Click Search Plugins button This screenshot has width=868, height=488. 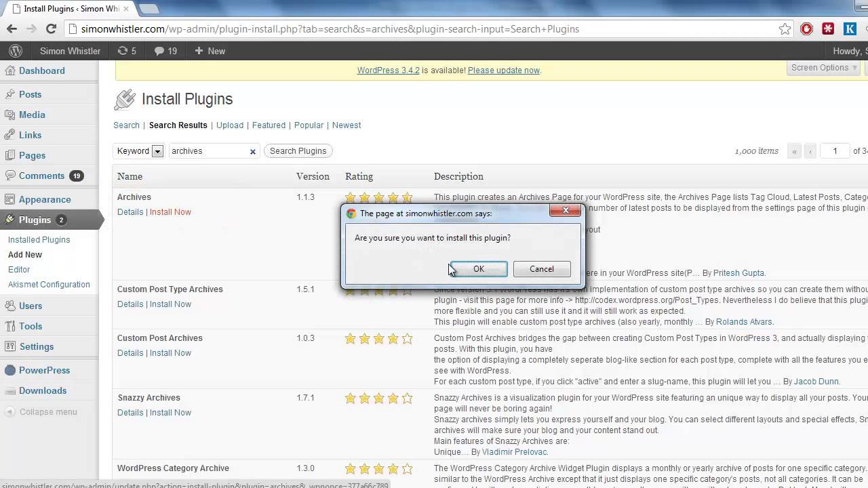coord(298,151)
